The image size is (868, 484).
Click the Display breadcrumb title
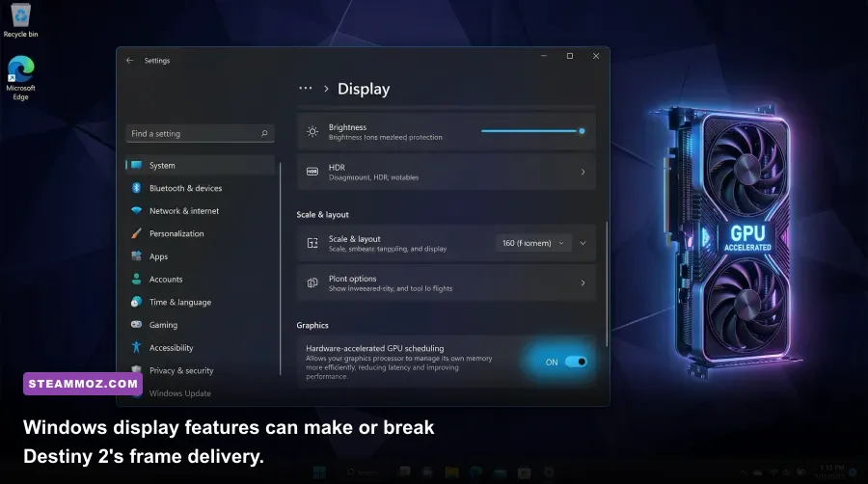[x=364, y=89]
